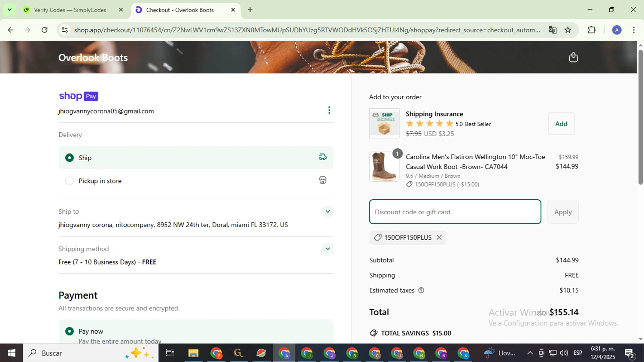Click the delivery truck icon on Ship
This screenshot has width=644, height=362.
coord(323,157)
